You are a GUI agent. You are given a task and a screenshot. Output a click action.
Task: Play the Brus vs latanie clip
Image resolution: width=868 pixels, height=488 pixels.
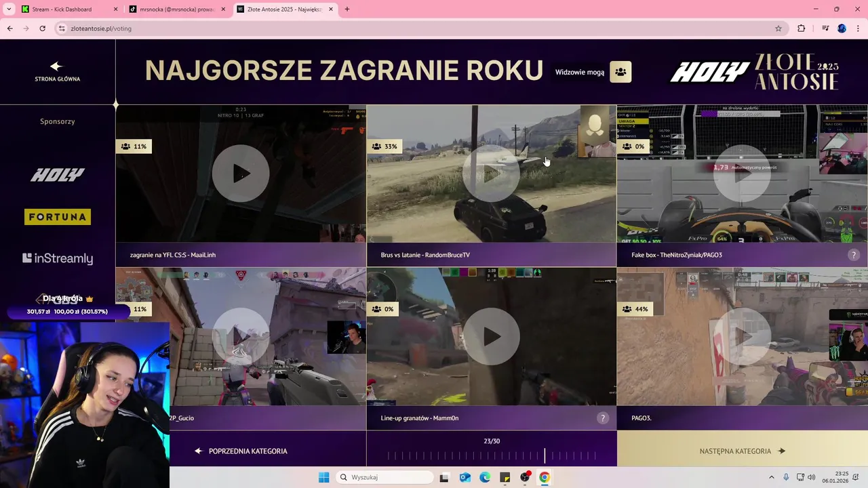pyautogui.click(x=491, y=174)
